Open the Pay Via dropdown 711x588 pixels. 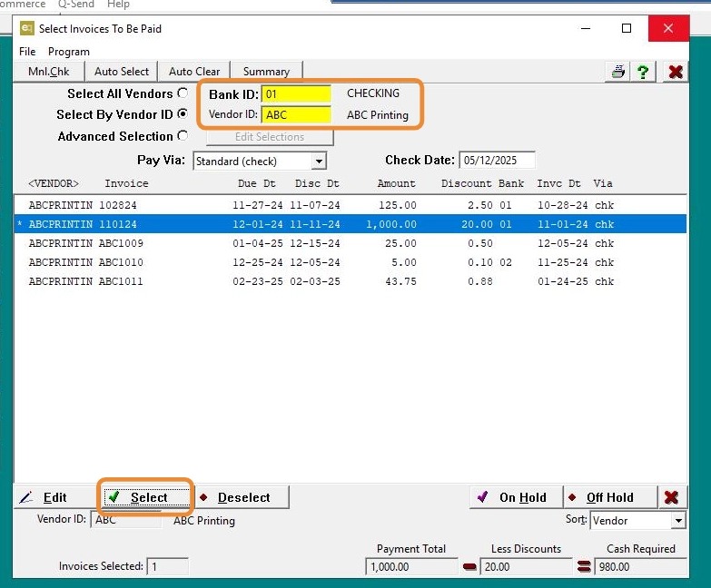click(319, 162)
